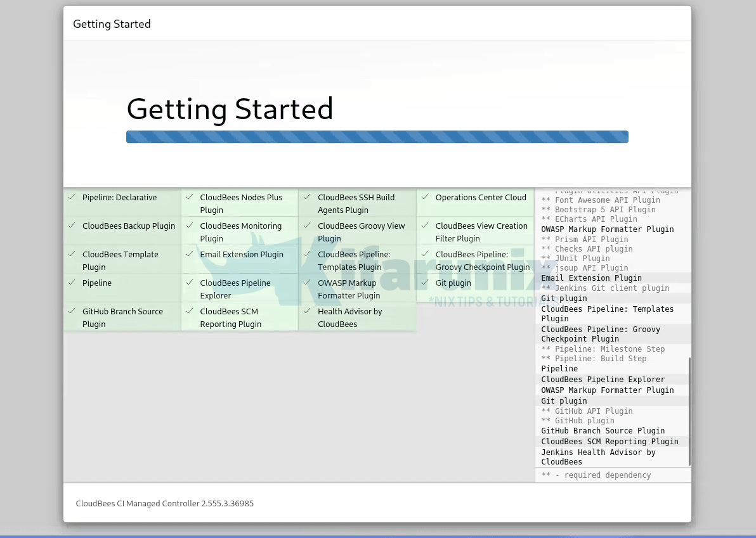
Task: Click '** Bootstrap 5 API Plugin' log line
Action: [x=598, y=210]
